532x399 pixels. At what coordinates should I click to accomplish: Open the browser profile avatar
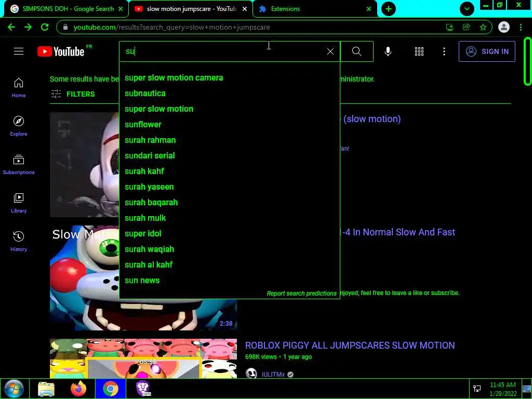pos(503,27)
